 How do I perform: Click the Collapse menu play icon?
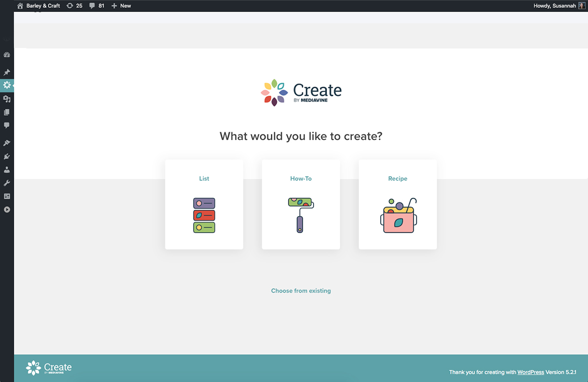7,210
